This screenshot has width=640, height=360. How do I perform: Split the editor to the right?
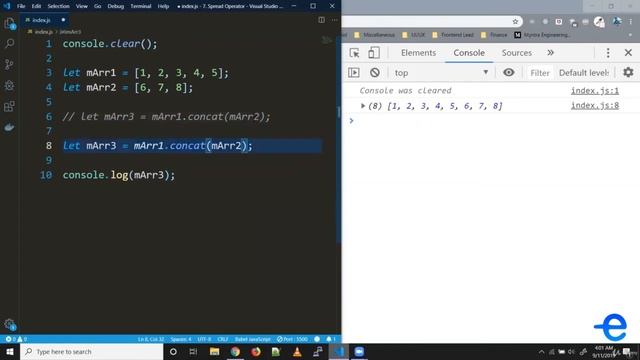tap(322, 20)
